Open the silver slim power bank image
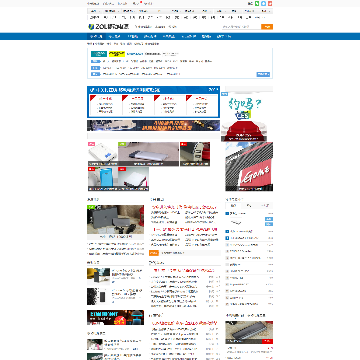 tap(149, 154)
